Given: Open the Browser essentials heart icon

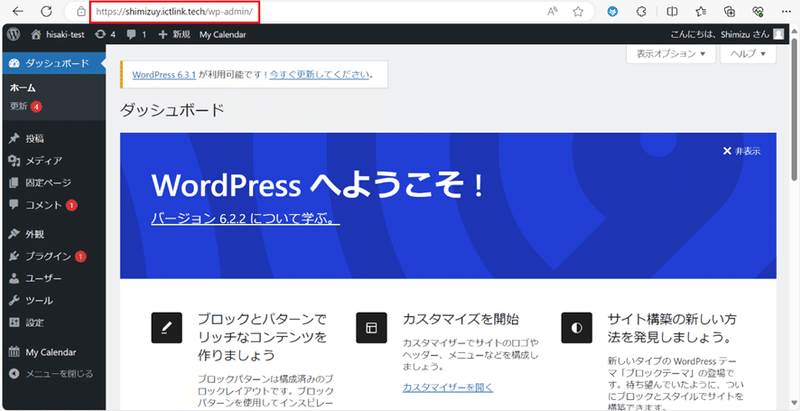Looking at the screenshot, I should click(x=759, y=11).
